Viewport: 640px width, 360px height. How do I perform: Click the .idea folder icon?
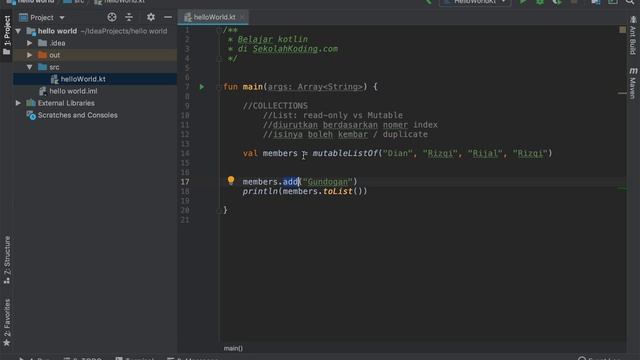[42, 43]
